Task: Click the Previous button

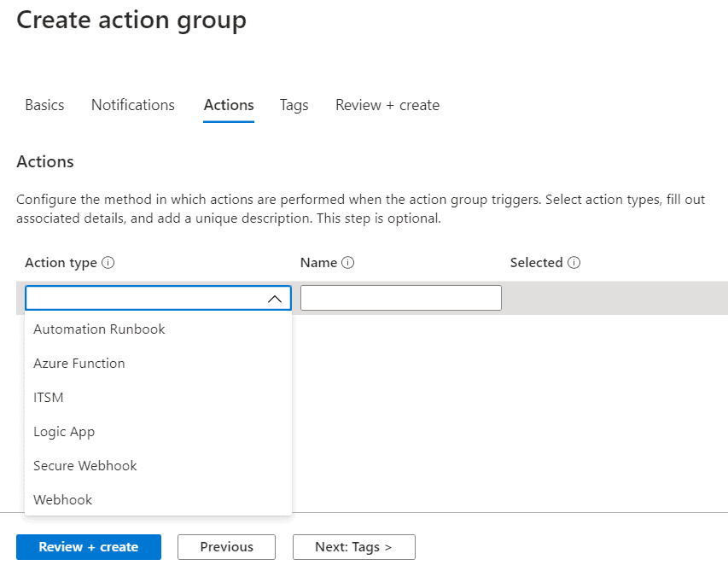Action: [226, 547]
